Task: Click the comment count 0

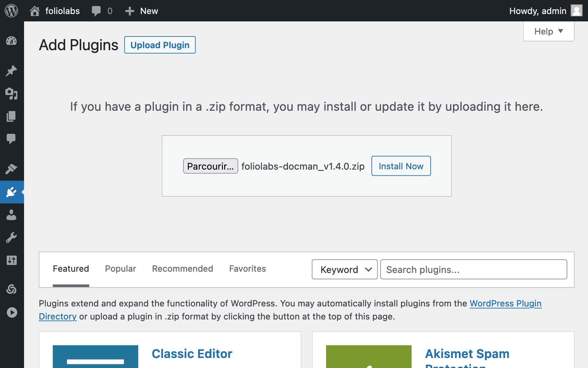Action: 110,11
